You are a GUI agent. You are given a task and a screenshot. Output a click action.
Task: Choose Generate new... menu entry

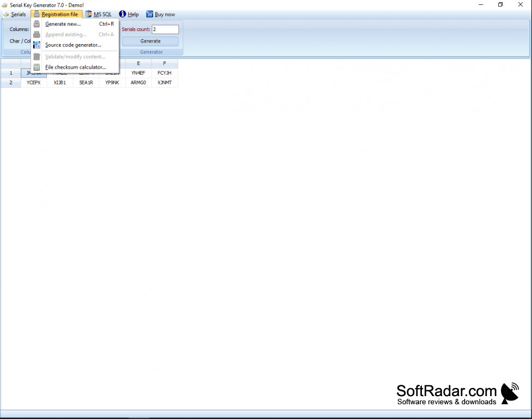tap(75, 24)
